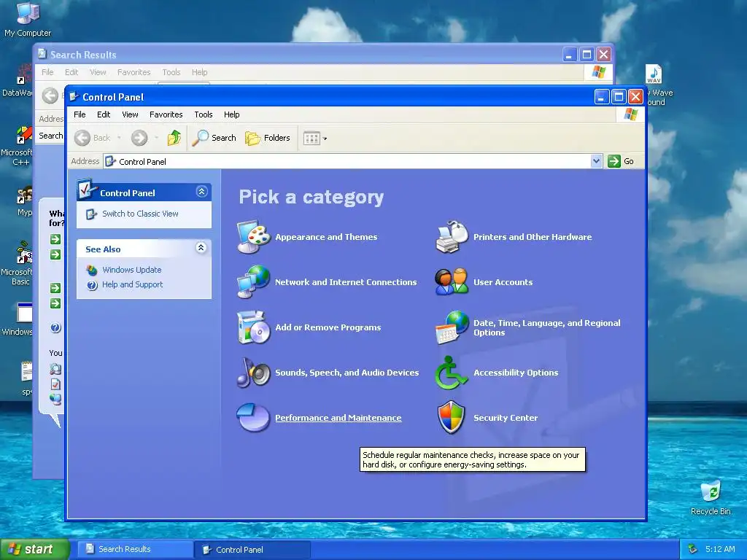Viewport: 747px width, 560px height.
Task: Open the Add or Remove Programs CD icon
Action: 253,327
